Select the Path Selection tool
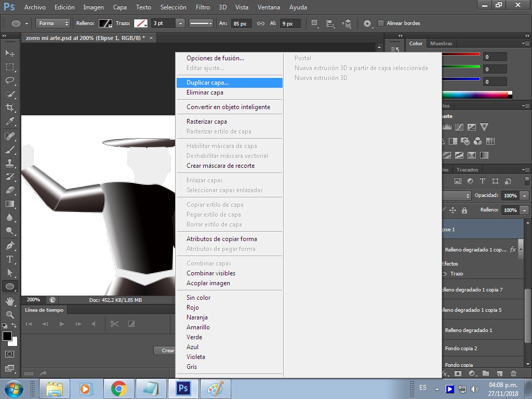 click(x=10, y=273)
